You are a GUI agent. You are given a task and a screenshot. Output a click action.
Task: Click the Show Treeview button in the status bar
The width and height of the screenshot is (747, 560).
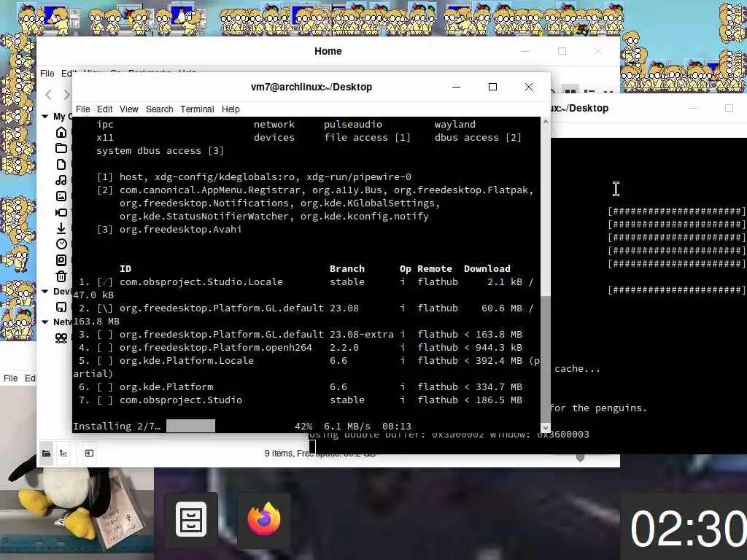[x=63, y=454]
